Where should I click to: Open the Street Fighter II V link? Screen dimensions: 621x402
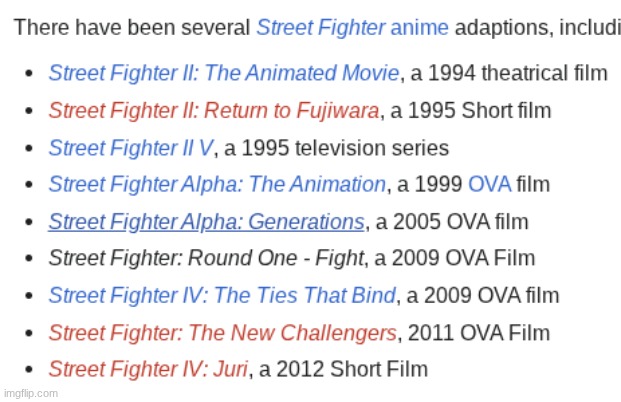click(x=131, y=147)
